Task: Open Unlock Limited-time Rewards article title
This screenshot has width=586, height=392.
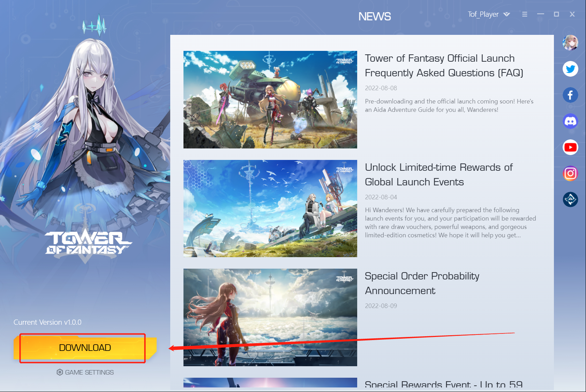Action: click(x=438, y=175)
